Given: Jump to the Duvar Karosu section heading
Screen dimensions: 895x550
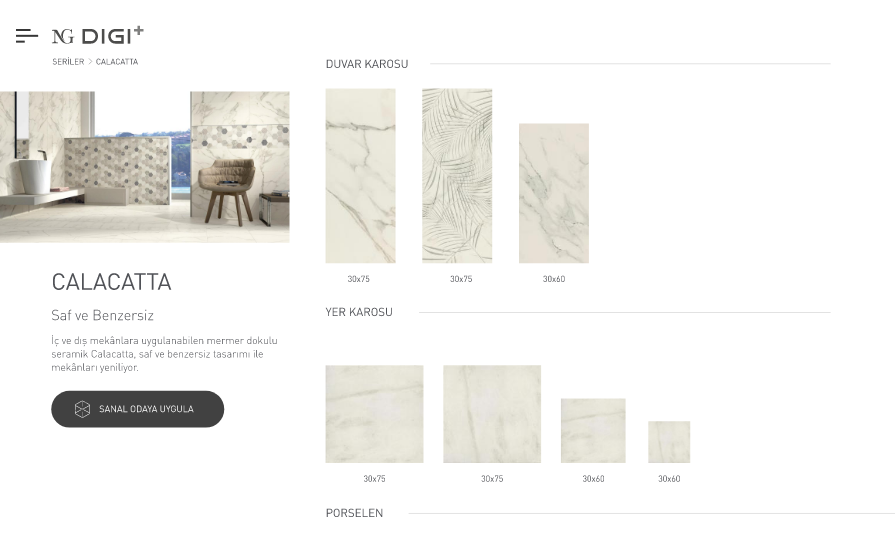Looking at the screenshot, I should pyautogui.click(x=367, y=64).
